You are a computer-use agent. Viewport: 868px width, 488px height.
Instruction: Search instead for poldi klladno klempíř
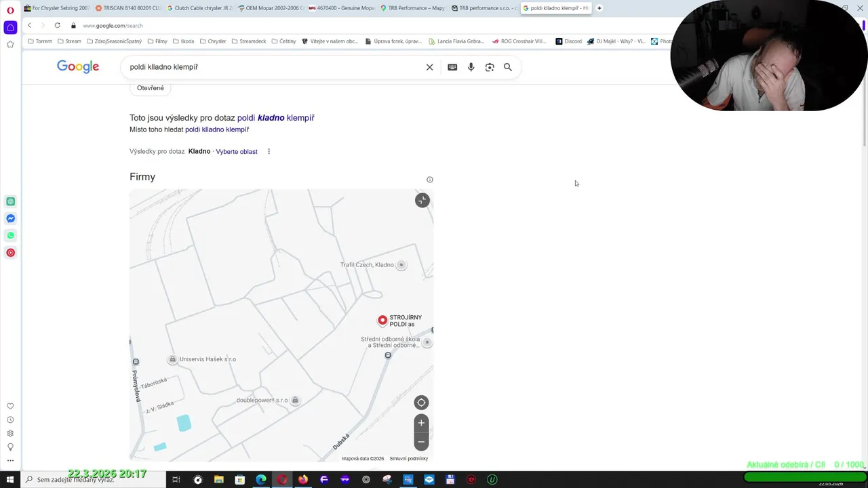click(x=217, y=129)
